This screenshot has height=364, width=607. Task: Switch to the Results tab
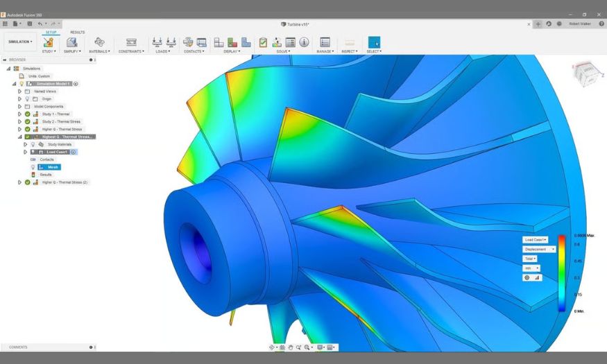click(78, 32)
